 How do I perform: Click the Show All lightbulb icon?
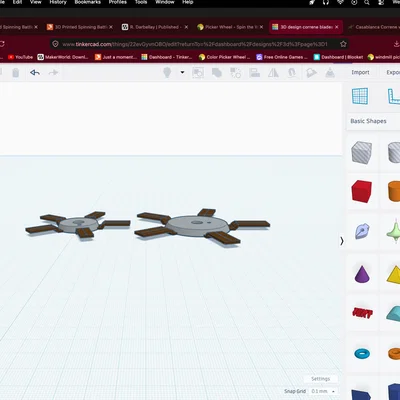[167, 72]
